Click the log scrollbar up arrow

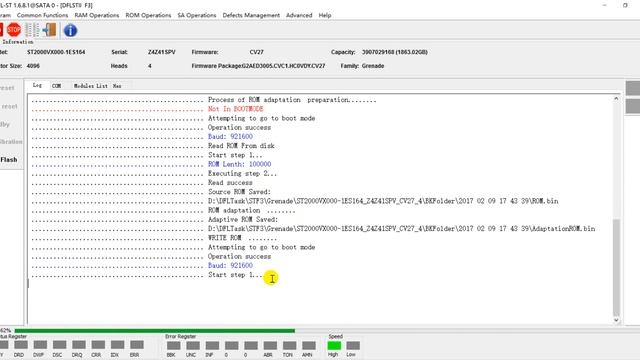click(616, 99)
